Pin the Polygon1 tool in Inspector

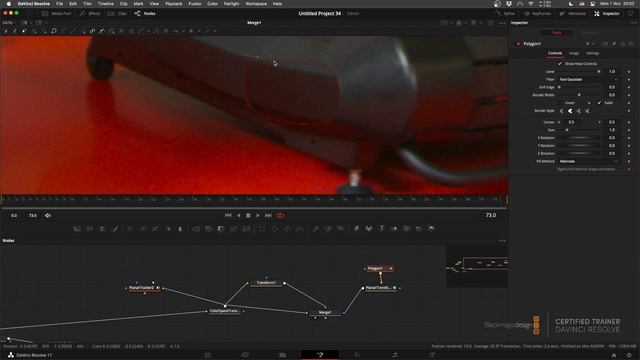[614, 44]
